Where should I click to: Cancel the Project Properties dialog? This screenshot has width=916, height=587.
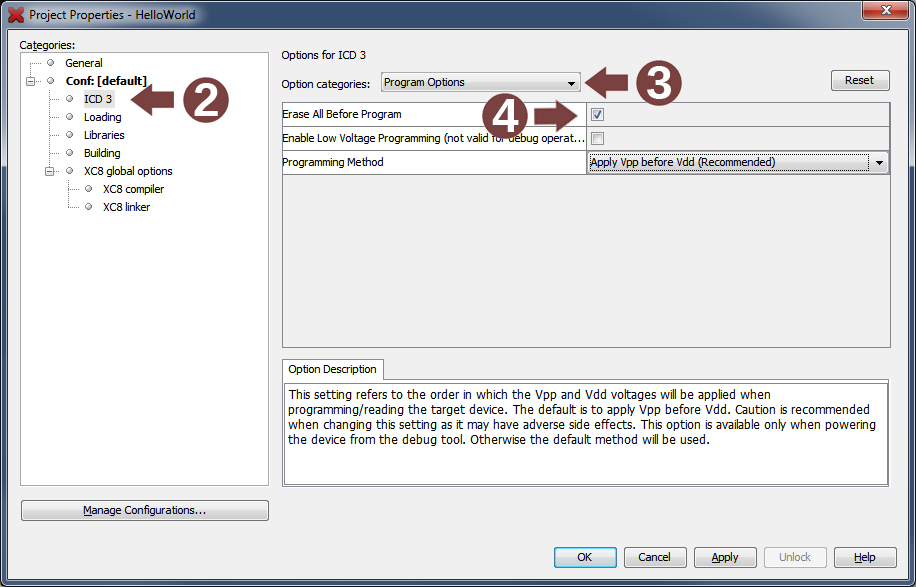coord(655,557)
